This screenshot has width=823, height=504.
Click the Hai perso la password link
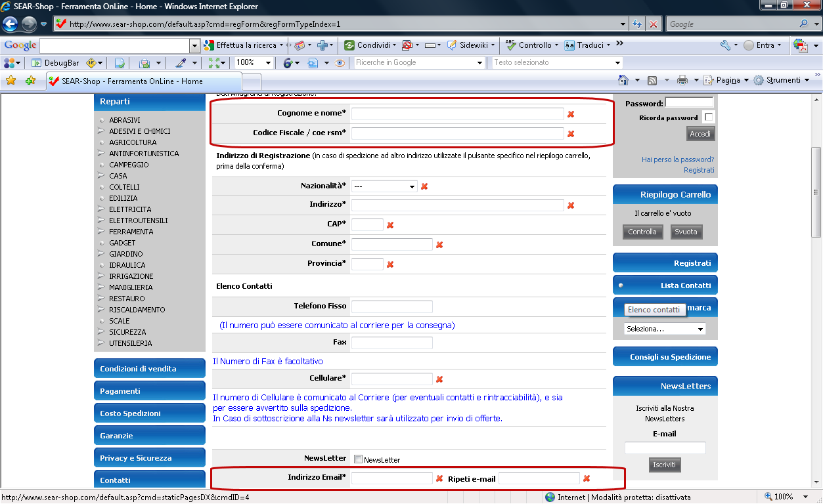coord(678,159)
